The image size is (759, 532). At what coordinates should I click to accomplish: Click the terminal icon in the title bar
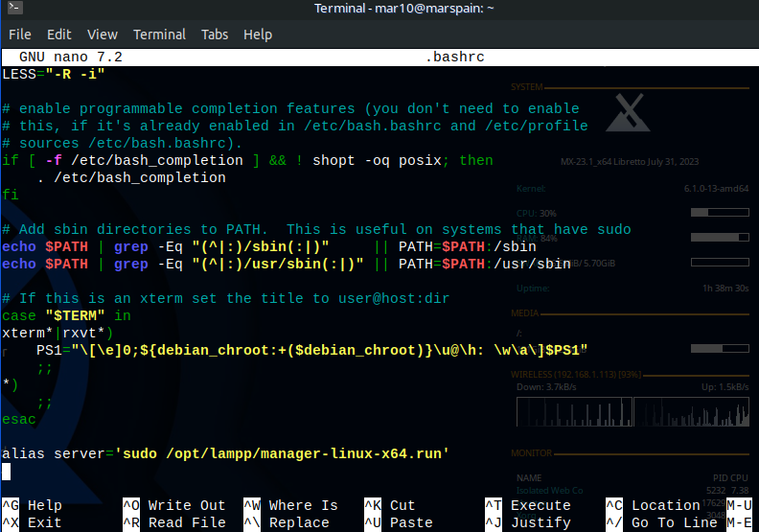coord(15,10)
